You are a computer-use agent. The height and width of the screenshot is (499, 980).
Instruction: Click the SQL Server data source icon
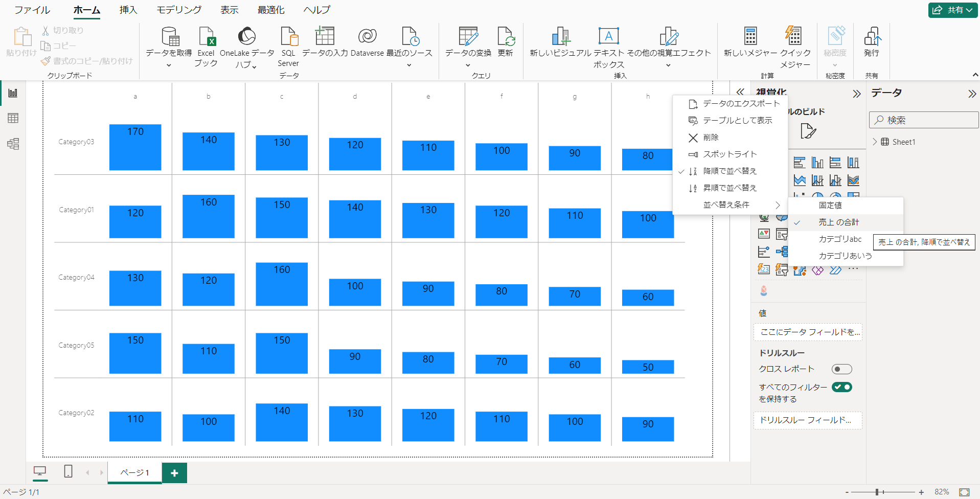click(289, 37)
